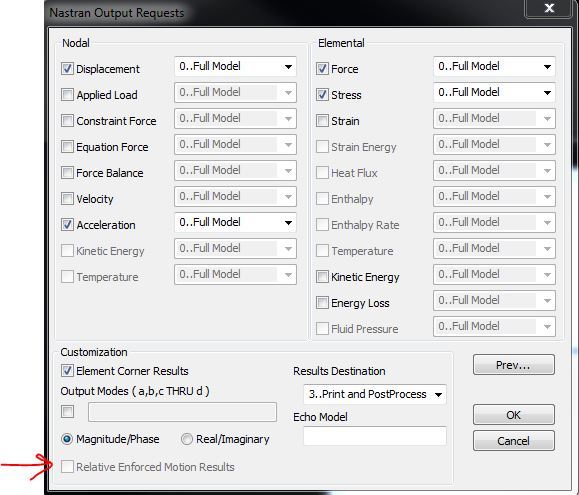
Task: Open the Energy Loss set dropdown
Action: click(494, 300)
